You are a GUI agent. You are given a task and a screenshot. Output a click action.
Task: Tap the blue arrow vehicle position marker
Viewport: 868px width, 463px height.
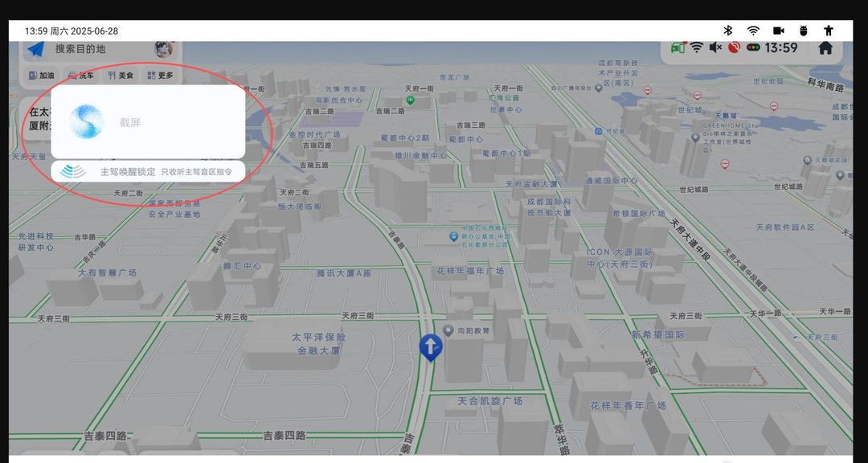(x=431, y=347)
